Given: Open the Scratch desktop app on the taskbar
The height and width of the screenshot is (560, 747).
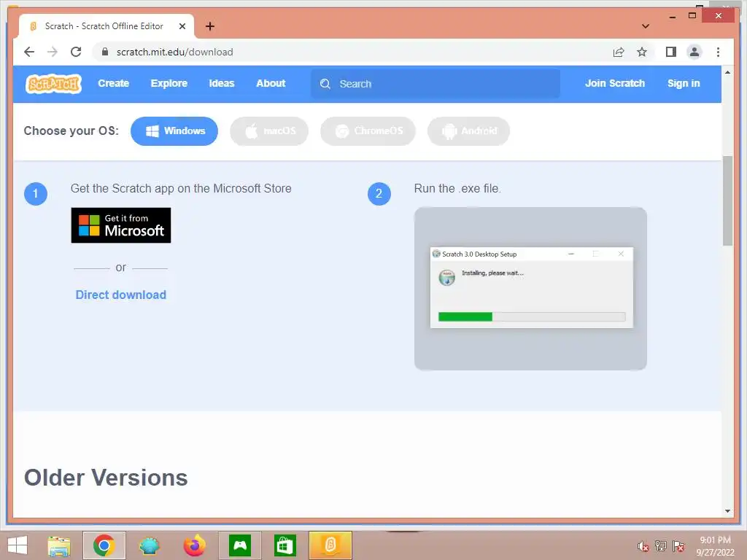Looking at the screenshot, I should [330, 545].
